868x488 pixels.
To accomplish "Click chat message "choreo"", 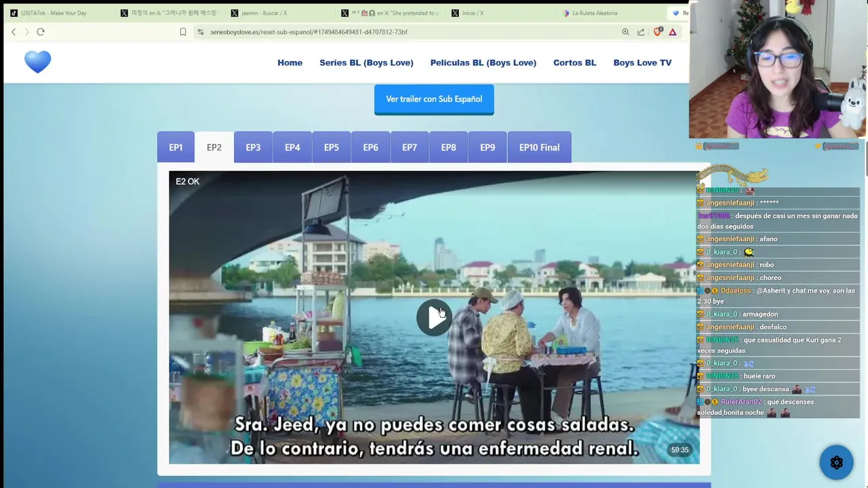I will click(x=770, y=278).
